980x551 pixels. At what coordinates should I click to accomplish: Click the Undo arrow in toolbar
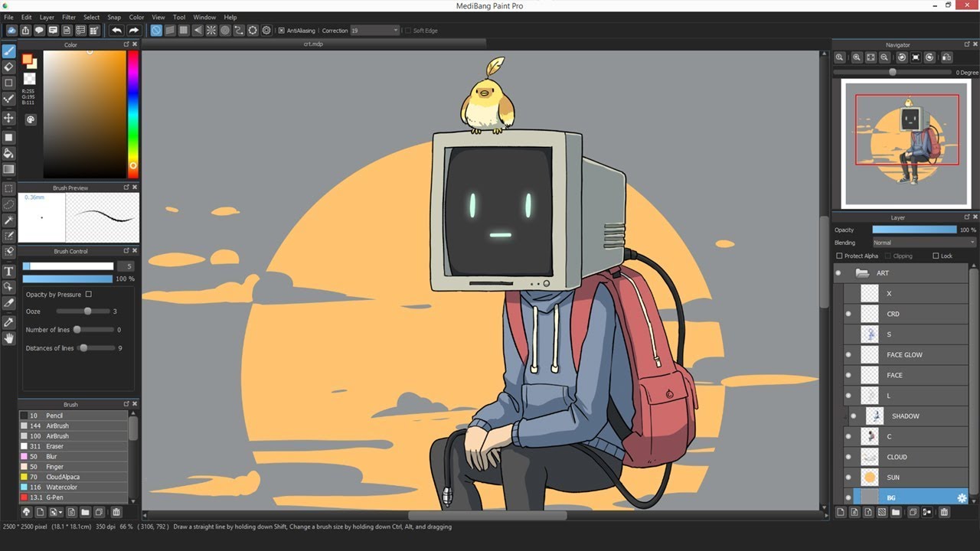click(116, 31)
